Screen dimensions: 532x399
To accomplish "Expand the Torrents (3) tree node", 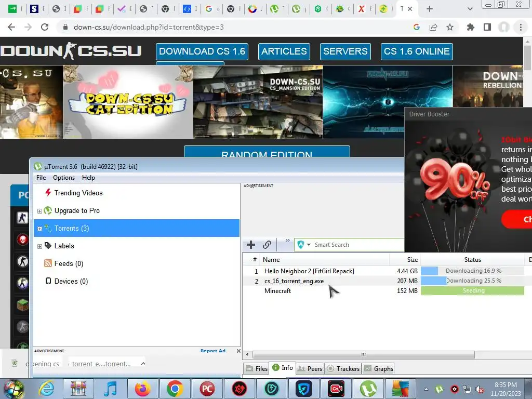I will (x=39, y=229).
